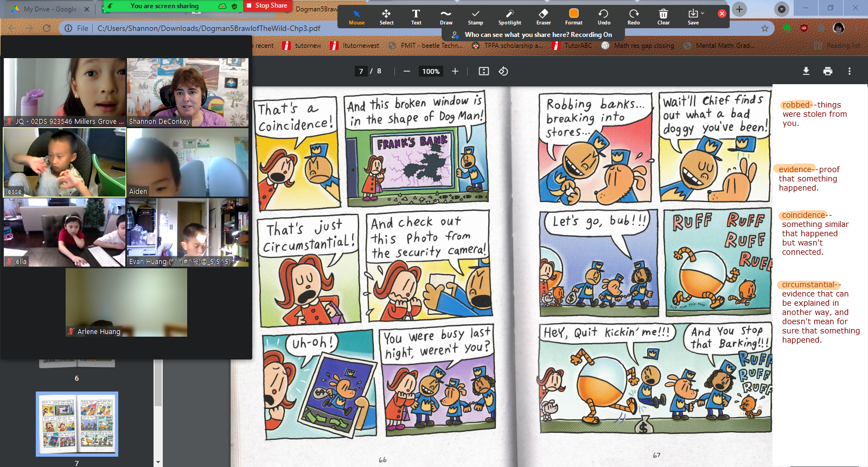The height and width of the screenshot is (467, 868).
Task: Open the Reading list
Action: click(837, 46)
